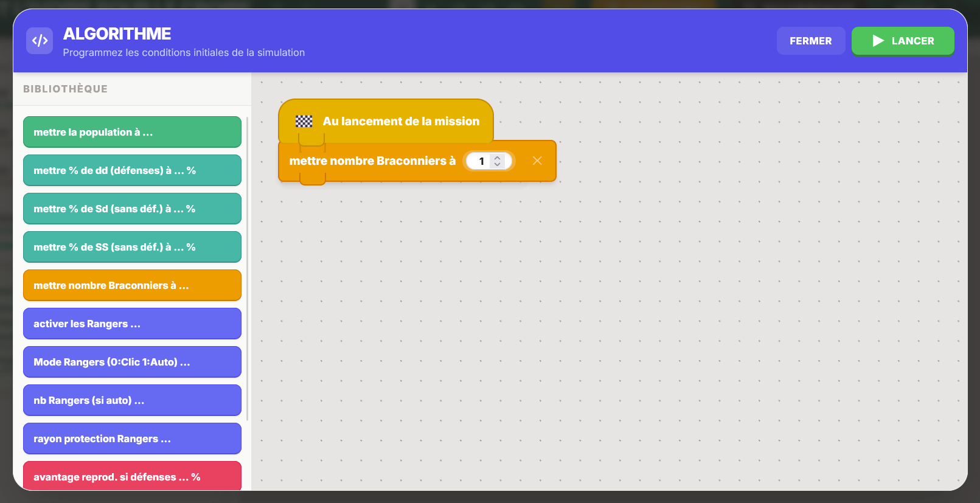This screenshot has width=980, height=503.
Task: Select the 'rayon protection Rangers' block
Action: (x=132, y=439)
